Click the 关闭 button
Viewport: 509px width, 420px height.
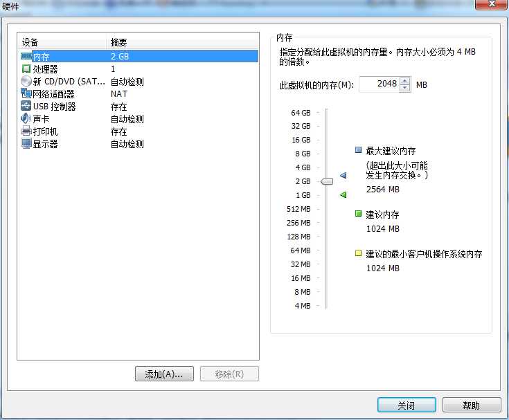[407, 405]
